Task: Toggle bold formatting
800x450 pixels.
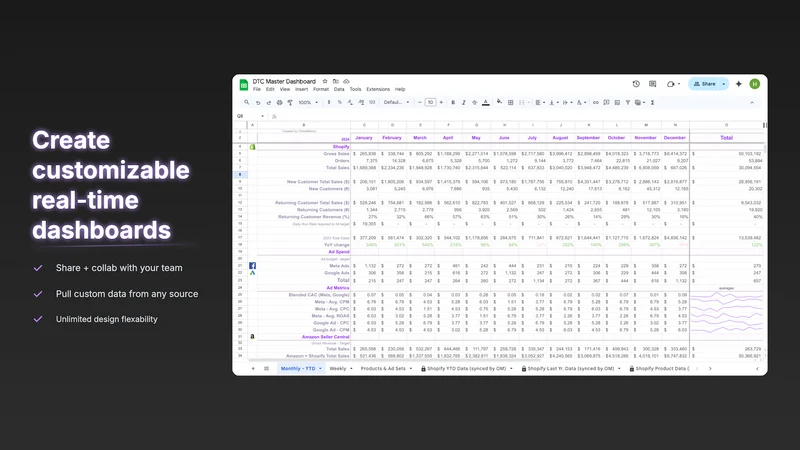Action: coord(453,103)
